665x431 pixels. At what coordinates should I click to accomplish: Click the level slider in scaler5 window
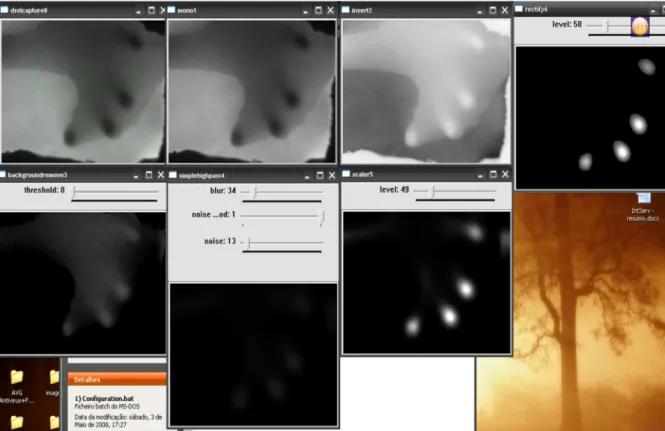click(x=454, y=192)
